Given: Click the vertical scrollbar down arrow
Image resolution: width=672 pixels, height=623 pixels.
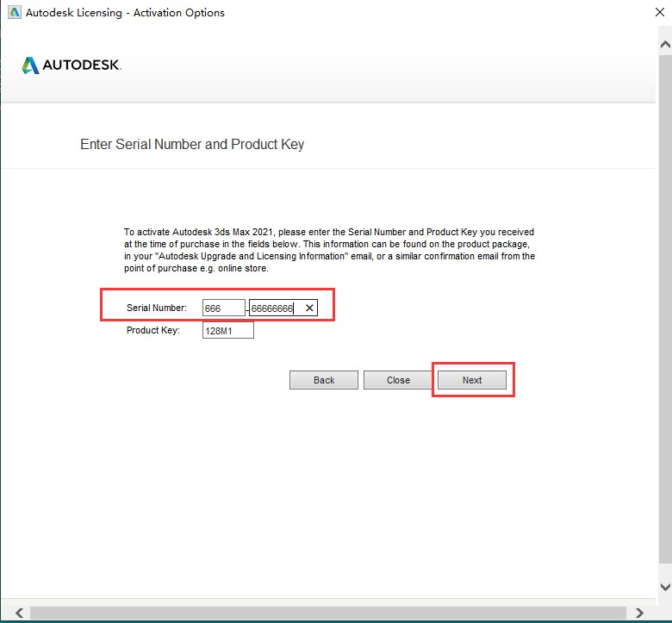Looking at the screenshot, I should (665, 586).
